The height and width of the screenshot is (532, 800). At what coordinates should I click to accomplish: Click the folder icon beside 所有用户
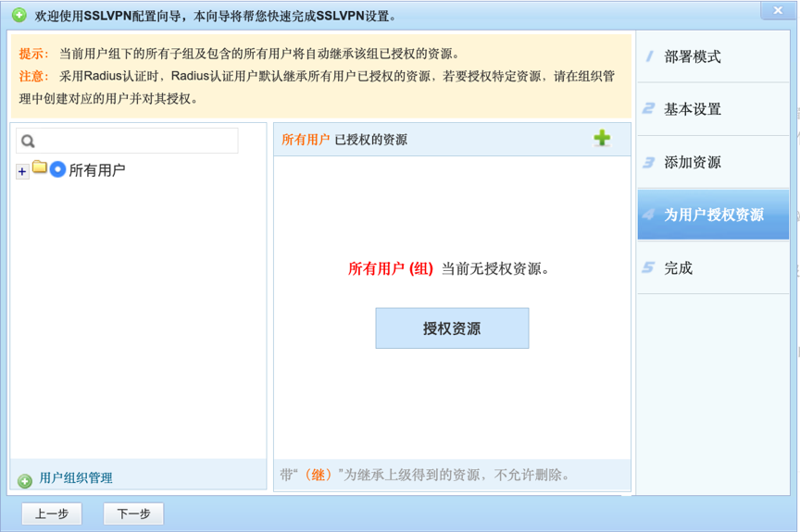click(x=39, y=167)
